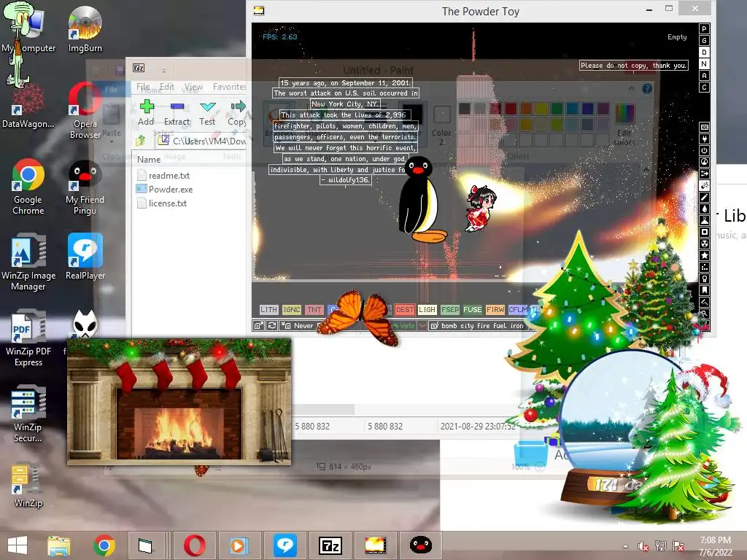Click the element Search magnifier icon
The image size is (747, 560).
coord(704,314)
